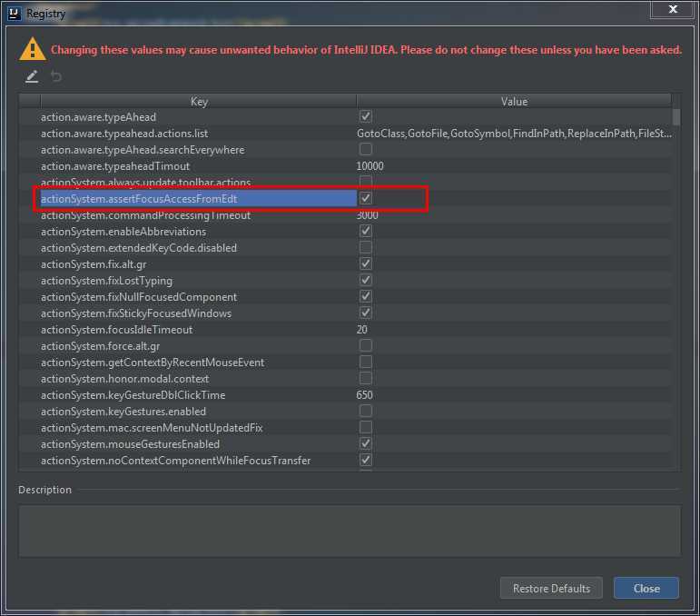The width and height of the screenshot is (700, 616).
Task: Select action.aware.typeAhead.searchEverywhere key
Action: 143,150
